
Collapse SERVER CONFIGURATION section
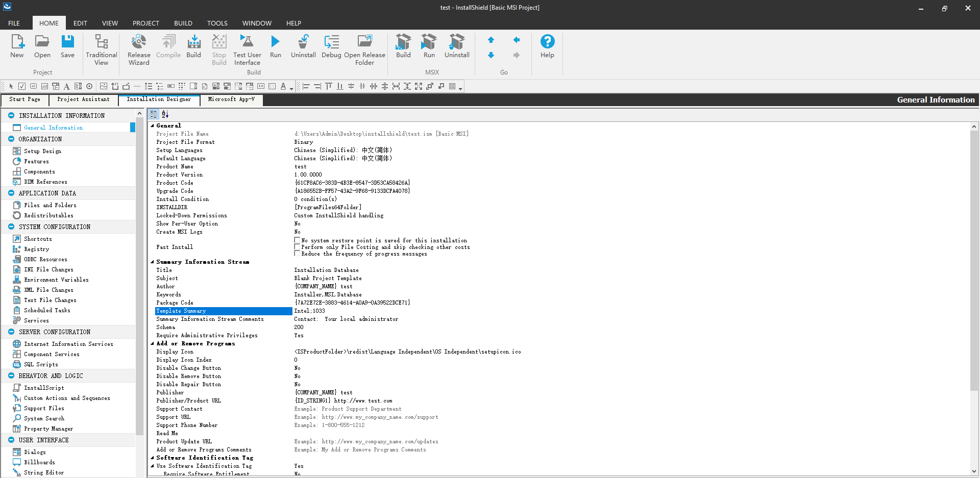[11, 332]
